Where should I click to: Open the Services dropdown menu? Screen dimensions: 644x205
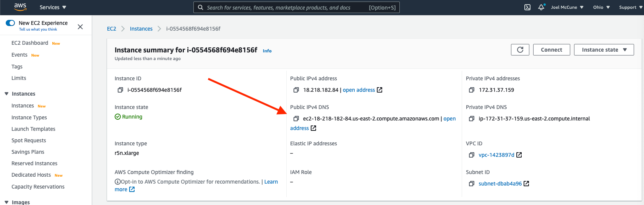click(53, 7)
